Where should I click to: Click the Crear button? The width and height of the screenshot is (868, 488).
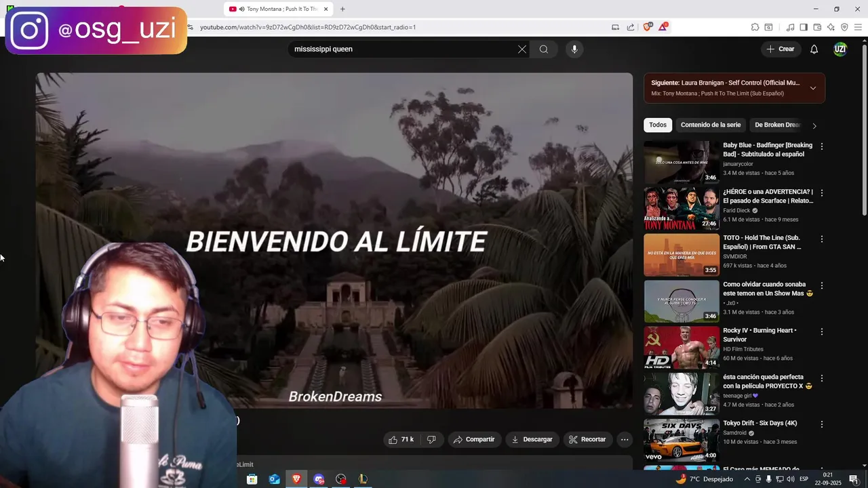(781, 49)
